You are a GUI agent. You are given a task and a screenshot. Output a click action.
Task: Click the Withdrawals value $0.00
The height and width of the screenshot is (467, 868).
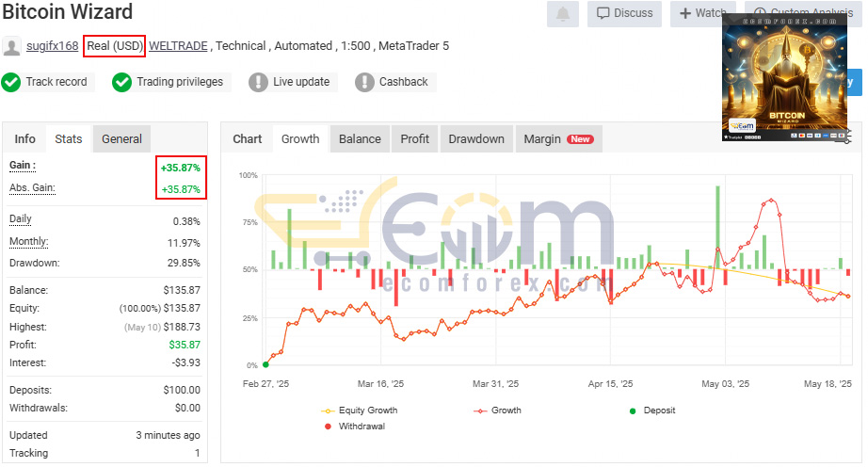[x=187, y=408]
